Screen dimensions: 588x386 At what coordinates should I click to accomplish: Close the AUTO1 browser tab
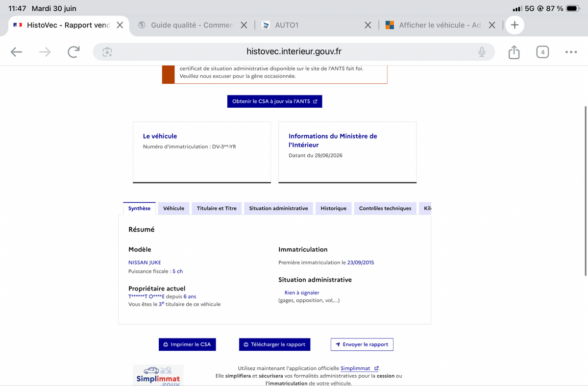pos(367,25)
